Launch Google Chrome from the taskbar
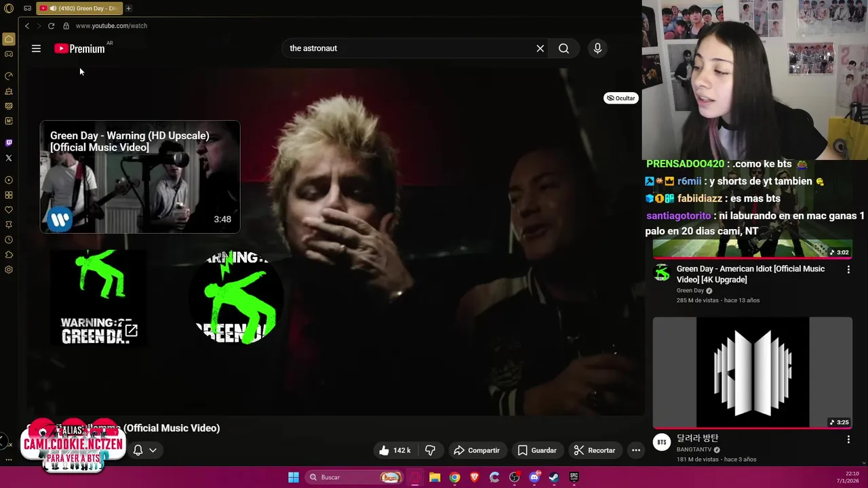Image resolution: width=868 pixels, height=488 pixels. tap(454, 477)
